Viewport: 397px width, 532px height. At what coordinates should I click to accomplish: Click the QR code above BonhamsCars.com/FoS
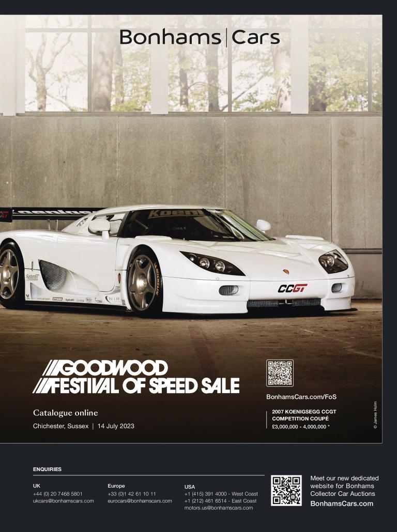[280, 373]
